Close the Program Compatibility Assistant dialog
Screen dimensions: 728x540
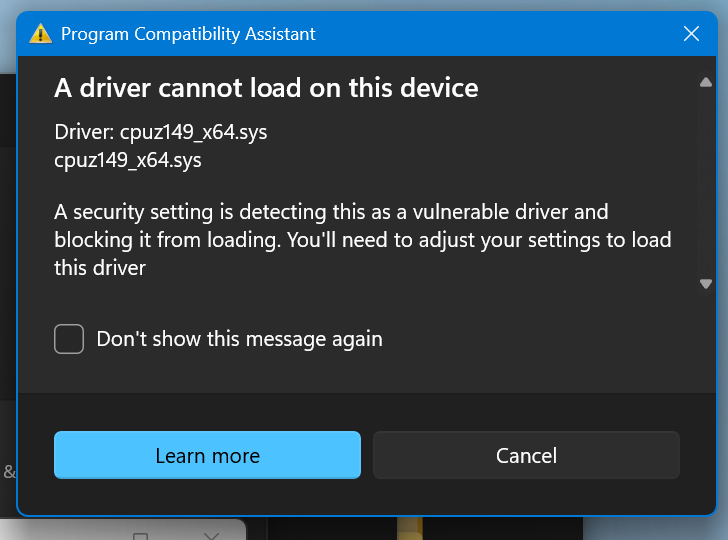point(691,34)
